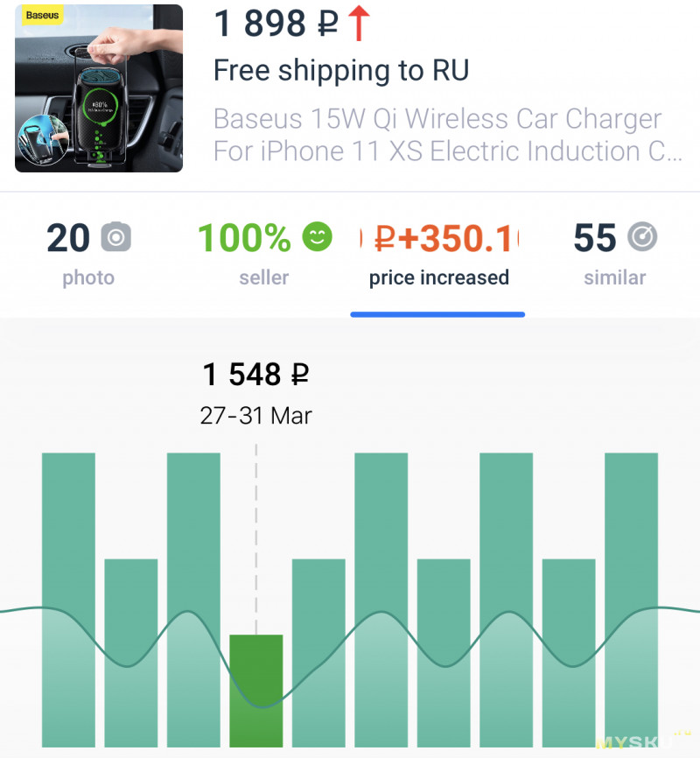Image resolution: width=700 pixels, height=758 pixels.
Task: Tap the red price-up arrow icon
Action: pos(359,24)
